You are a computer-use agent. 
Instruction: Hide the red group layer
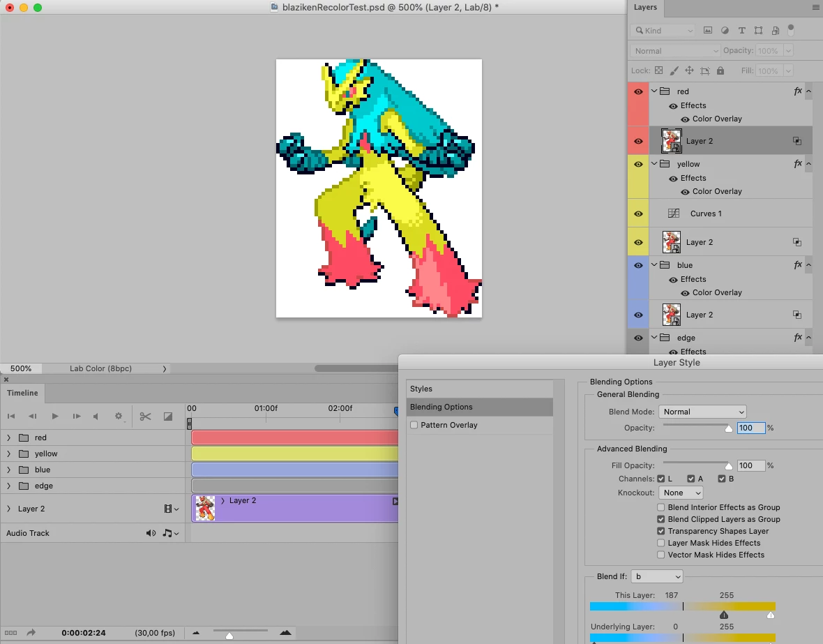coord(638,91)
